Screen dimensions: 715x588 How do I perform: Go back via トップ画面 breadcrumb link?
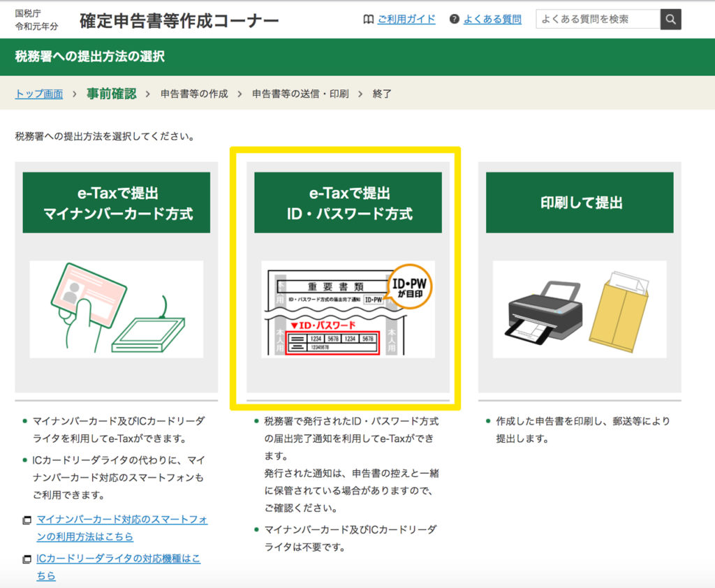pyautogui.click(x=39, y=94)
